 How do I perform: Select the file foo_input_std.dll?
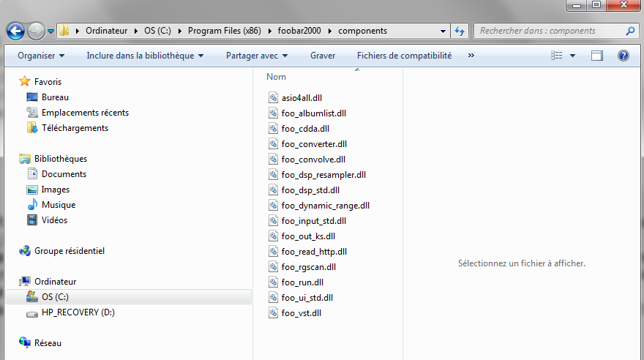pos(314,221)
